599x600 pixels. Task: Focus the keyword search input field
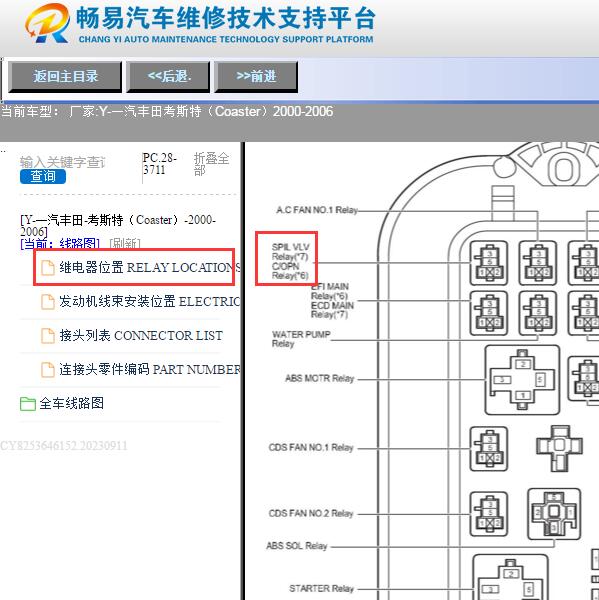coord(62,162)
